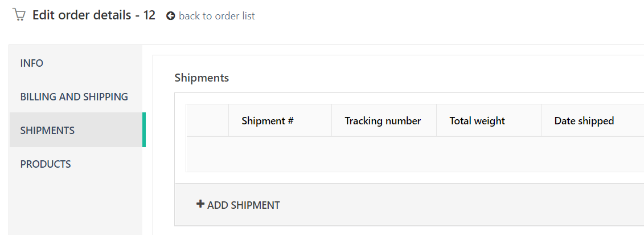Click the ADD SHIPMENT button text
Viewport: 644px width, 235px height.
click(244, 205)
